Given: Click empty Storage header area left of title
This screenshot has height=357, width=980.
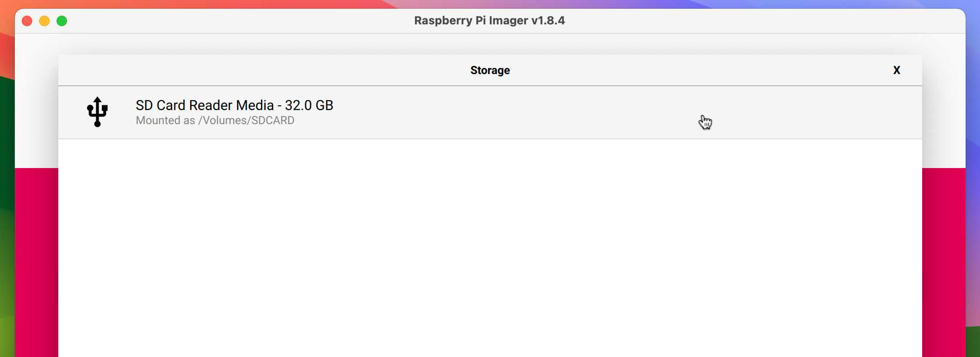Looking at the screenshot, I should tap(261, 70).
